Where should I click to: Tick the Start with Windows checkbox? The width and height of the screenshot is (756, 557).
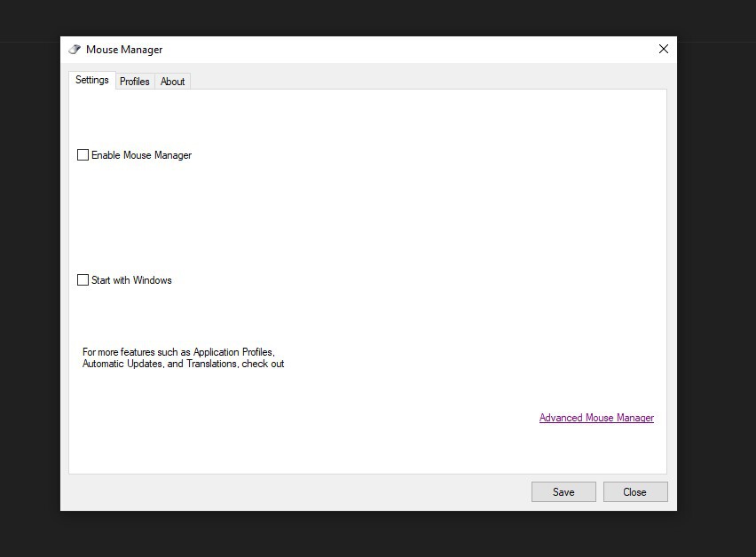pos(83,280)
